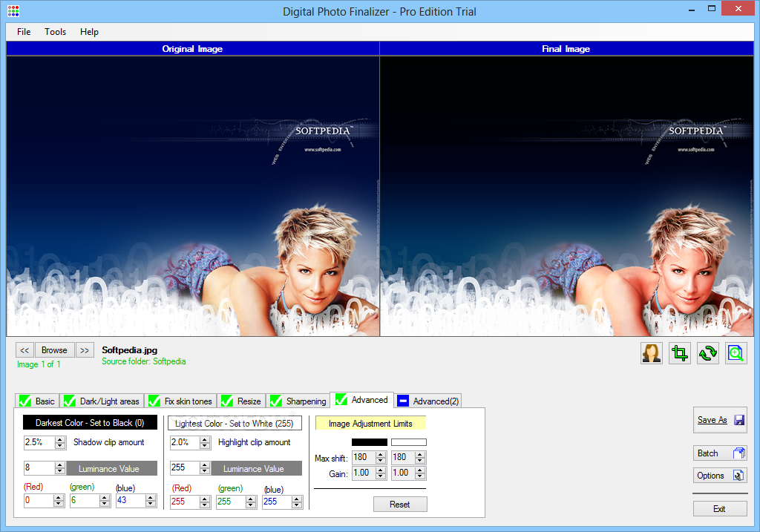The width and height of the screenshot is (760, 532).
Task: Open the Batch processing button
Action: 720,453
